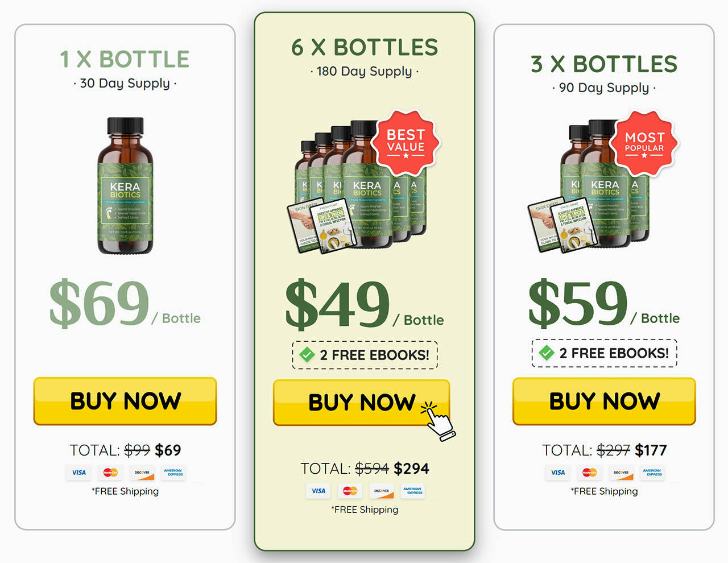Click the green checkmark in the 6 bottles ebooks box
Screen dimensions: 728x563
307,355
